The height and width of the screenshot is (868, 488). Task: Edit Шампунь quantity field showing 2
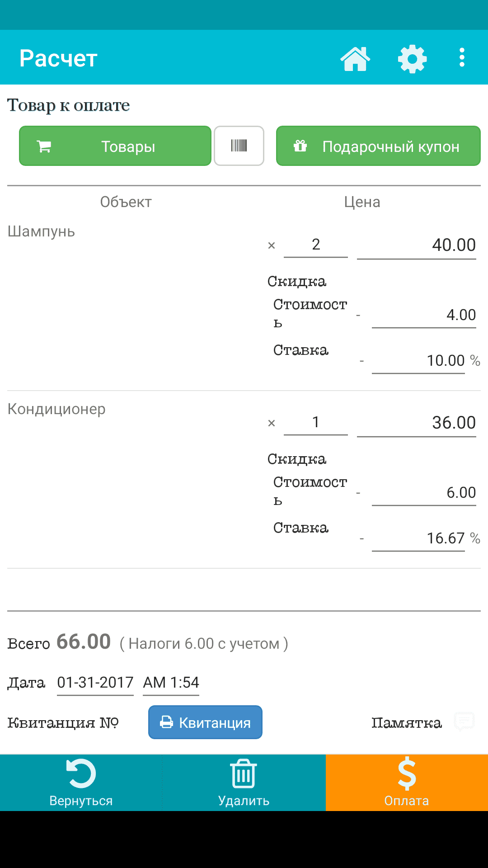pyautogui.click(x=316, y=245)
